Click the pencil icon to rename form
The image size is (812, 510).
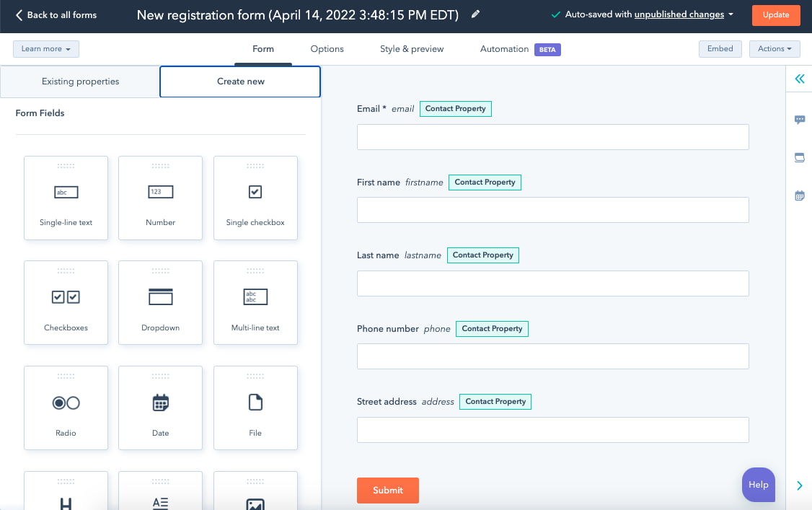[475, 14]
